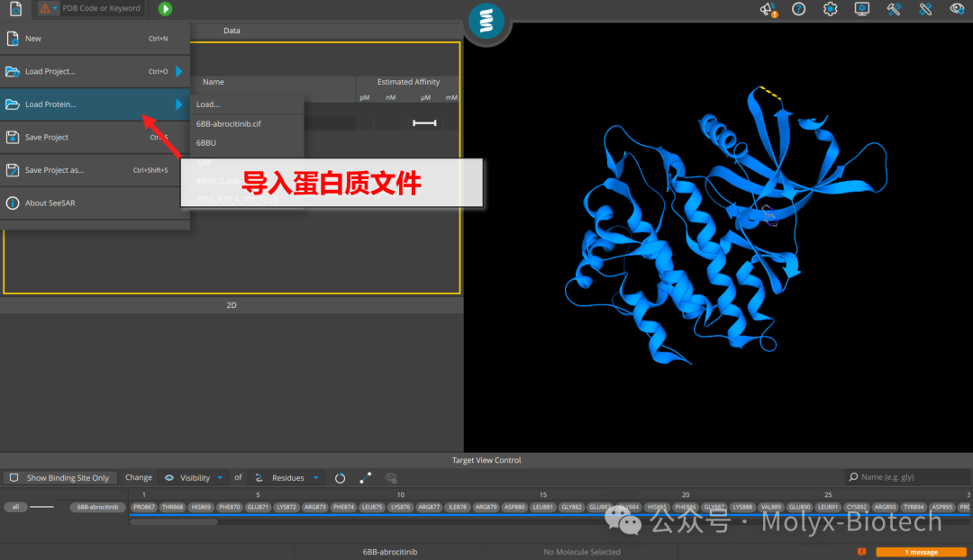The image size is (973, 560).
Task: Click the monitor display icon
Action: (x=862, y=9)
